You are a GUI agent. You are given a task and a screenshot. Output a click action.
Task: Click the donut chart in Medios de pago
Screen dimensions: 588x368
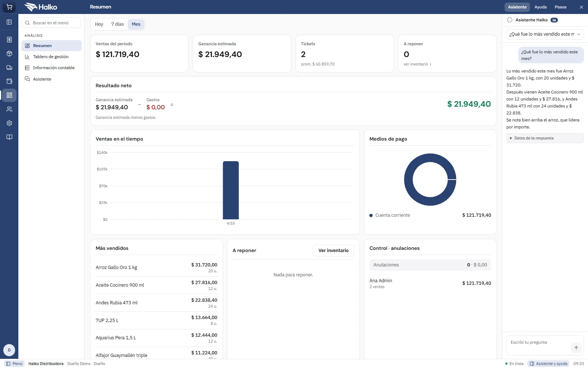tap(430, 180)
